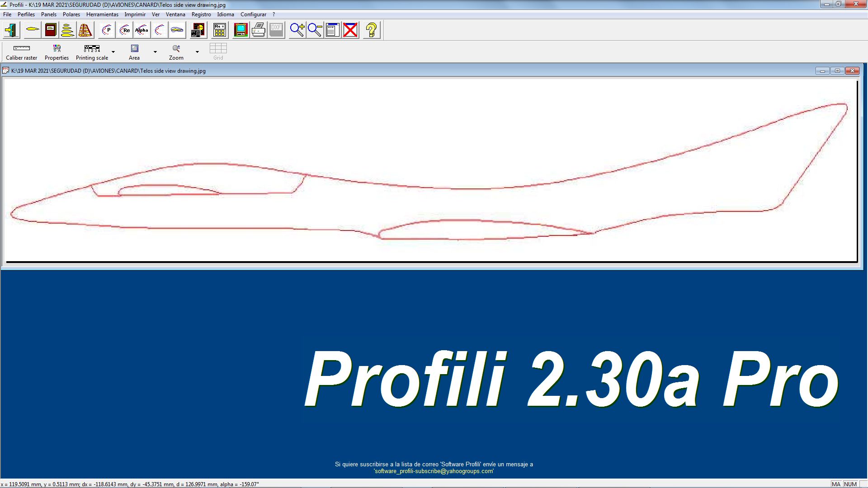This screenshot has width=868, height=488.
Task: Click the Re polar curve icon
Action: point(125,30)
